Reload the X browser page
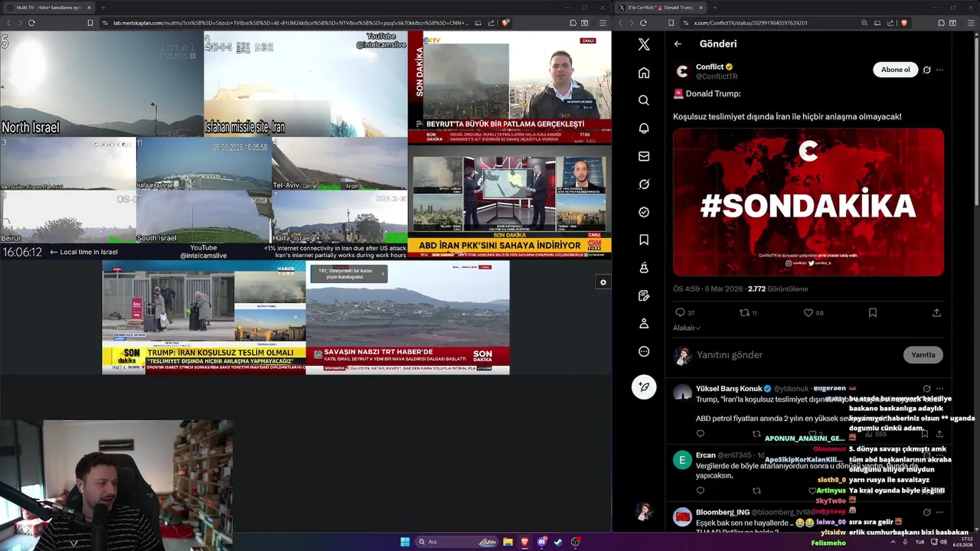 pyautogui.click(x=643, y=23)
